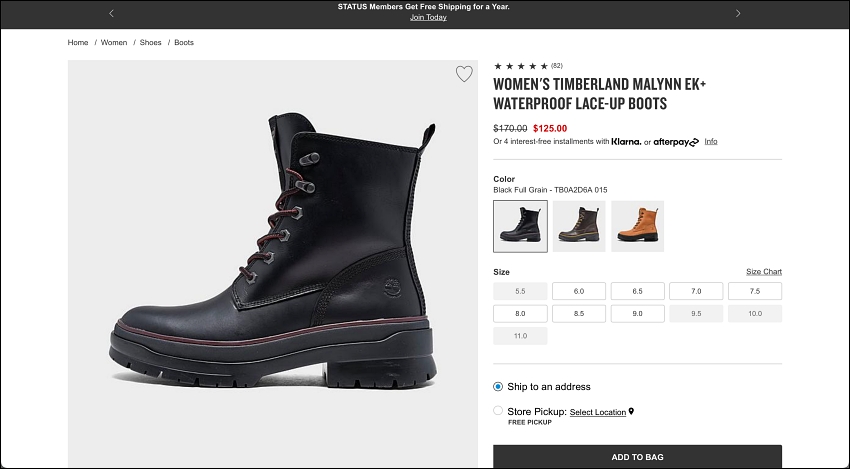
Task: Select size 8.0
Action: pos(520,313)
